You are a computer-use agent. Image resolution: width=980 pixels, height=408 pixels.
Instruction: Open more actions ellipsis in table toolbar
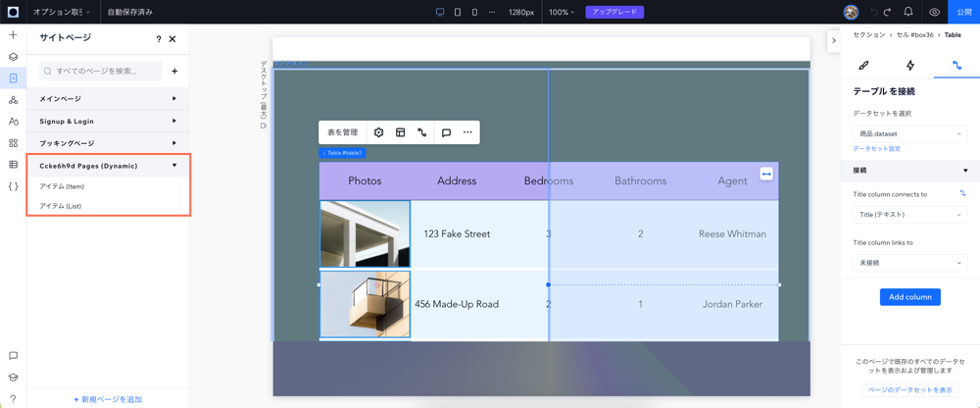point(467,132)
